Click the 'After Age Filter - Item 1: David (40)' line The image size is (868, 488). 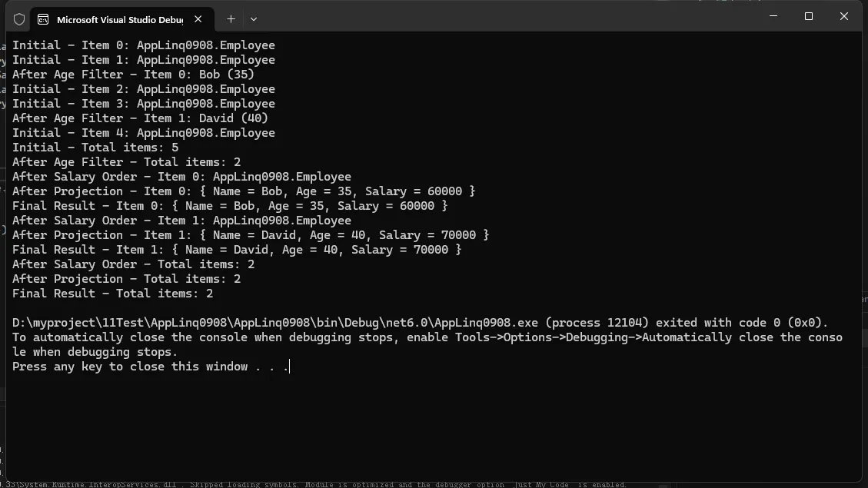pyautogui.click(x=140, y=118)
